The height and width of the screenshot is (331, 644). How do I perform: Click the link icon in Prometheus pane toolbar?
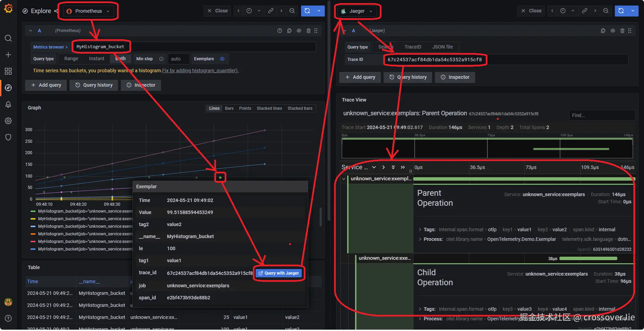[x=271, y=11]
